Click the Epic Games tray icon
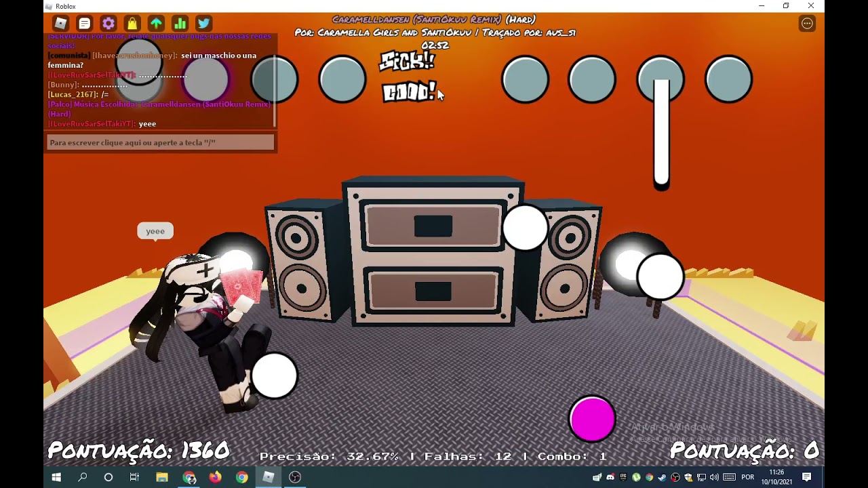The image size is (868, 488). [x=623, y=477]
